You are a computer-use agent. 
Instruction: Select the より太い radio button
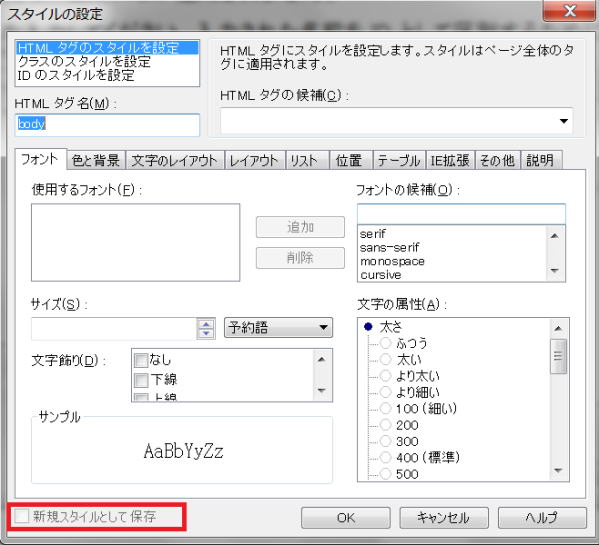(385, 376)
